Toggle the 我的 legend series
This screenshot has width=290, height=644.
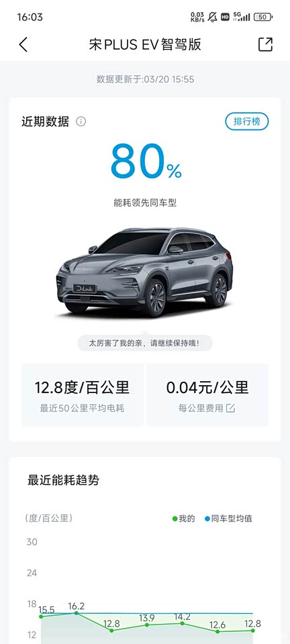click(184, 519)
